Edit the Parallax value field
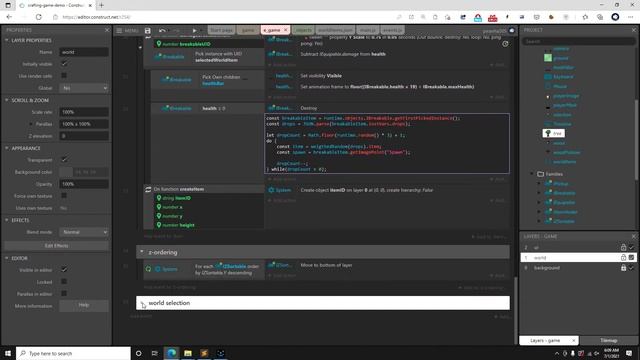Image resolution: width=640 pixels, height=360 pixels. pyautogui.click(x=84, y=124)
